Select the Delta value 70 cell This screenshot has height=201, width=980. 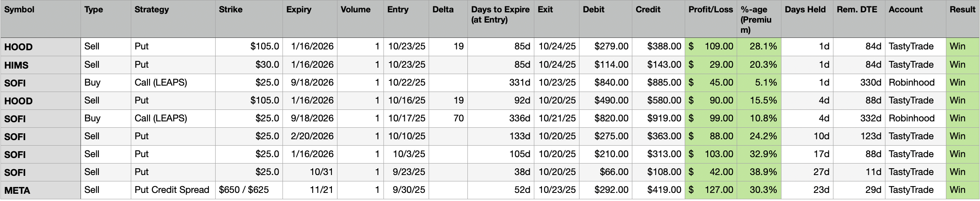(458, 118)
